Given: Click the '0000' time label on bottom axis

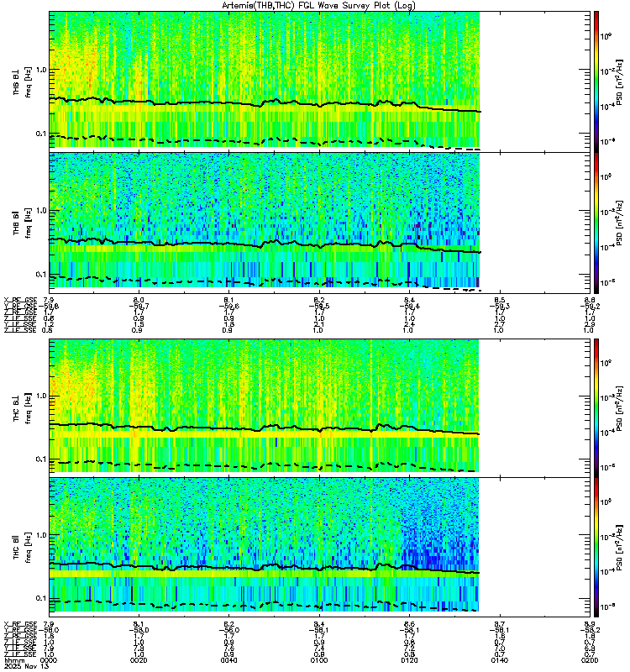Looking at the screenshot, I should click(49, 660).
